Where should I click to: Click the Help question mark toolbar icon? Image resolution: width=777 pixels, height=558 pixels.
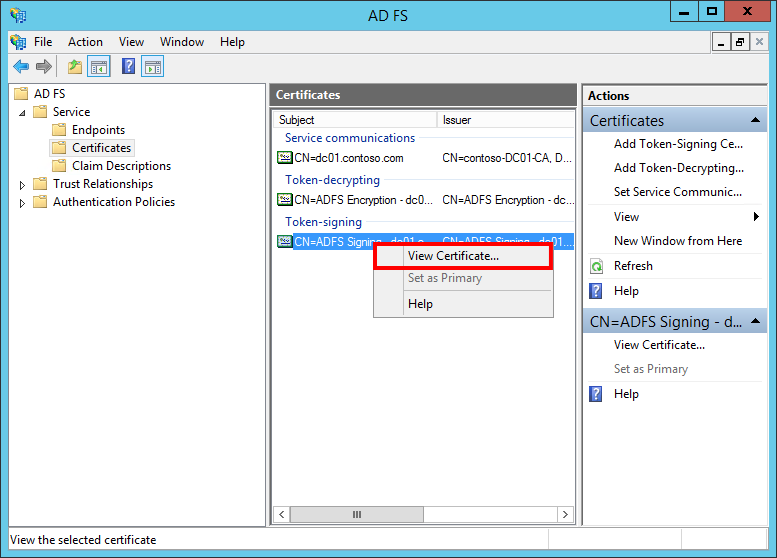coord(128,66)
